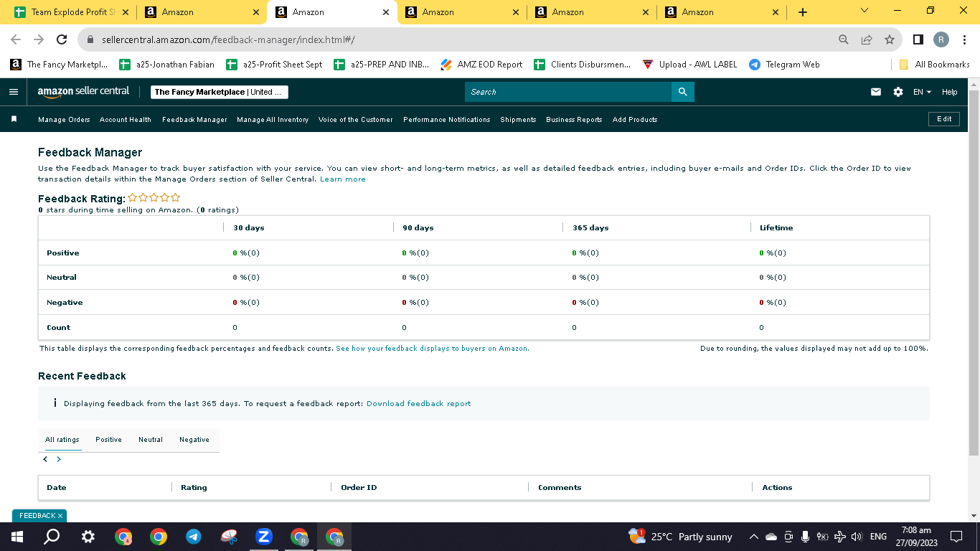This screenshot has width=980, height=551.
Task: Open the Chrome side panel icon
Action: coord(918,39)
